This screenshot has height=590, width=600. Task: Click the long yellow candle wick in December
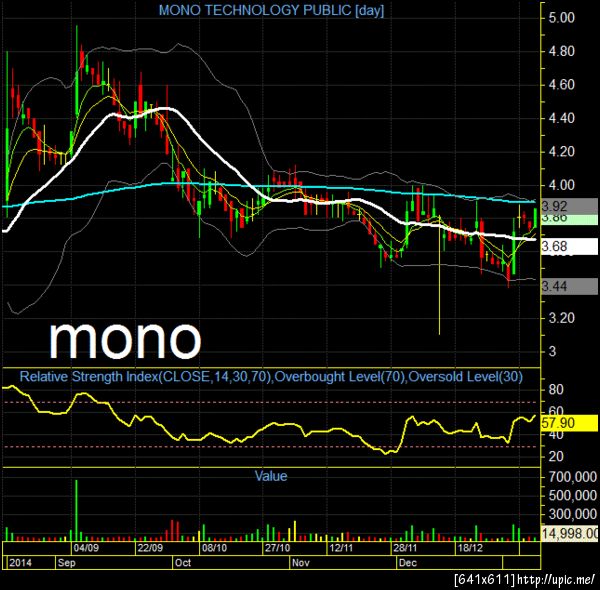tap(439, 275)
